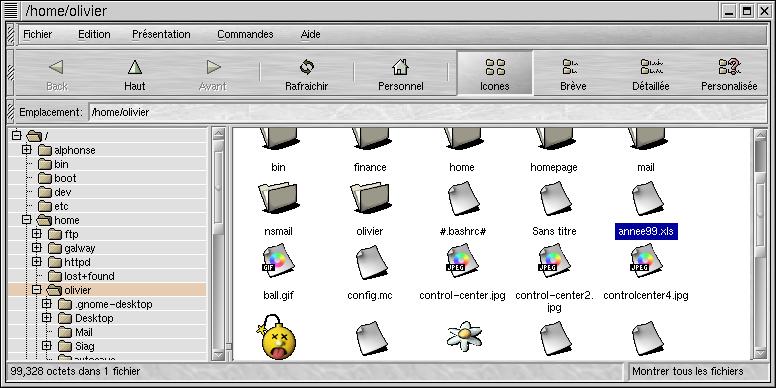Image resolution: width=776 pixels, height=388 pixels.
Task: Switch to Brève list view
Action: (x=573, y=73)
